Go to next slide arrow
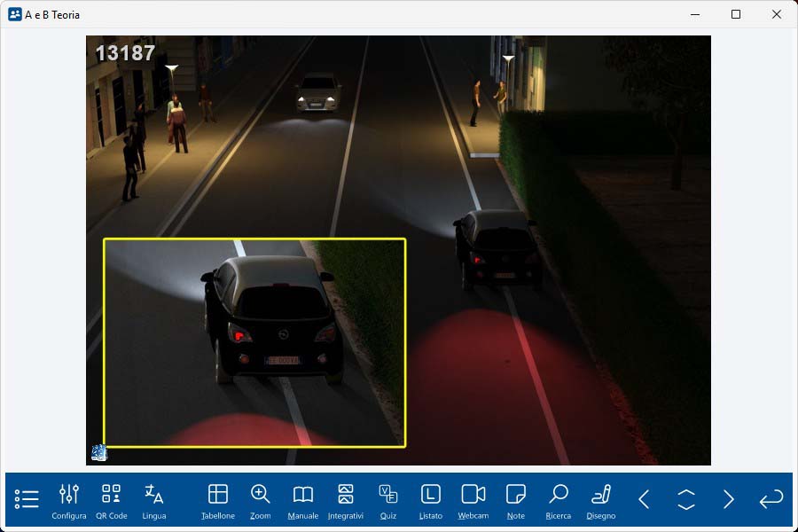Screen dimensions: 798x532 729,499
